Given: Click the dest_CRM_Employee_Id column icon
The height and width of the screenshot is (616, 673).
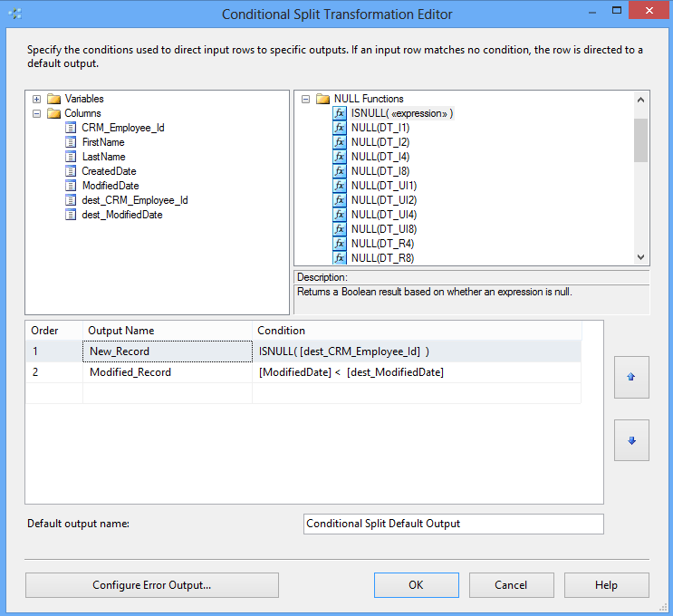Looking at the screenshot, I should coord(71,200).
